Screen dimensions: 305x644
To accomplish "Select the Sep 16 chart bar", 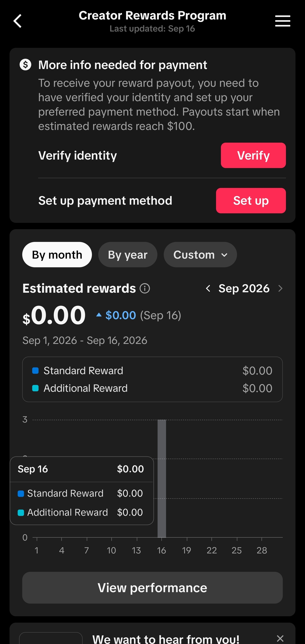I will pyautogui.click(x=162, y=479).
